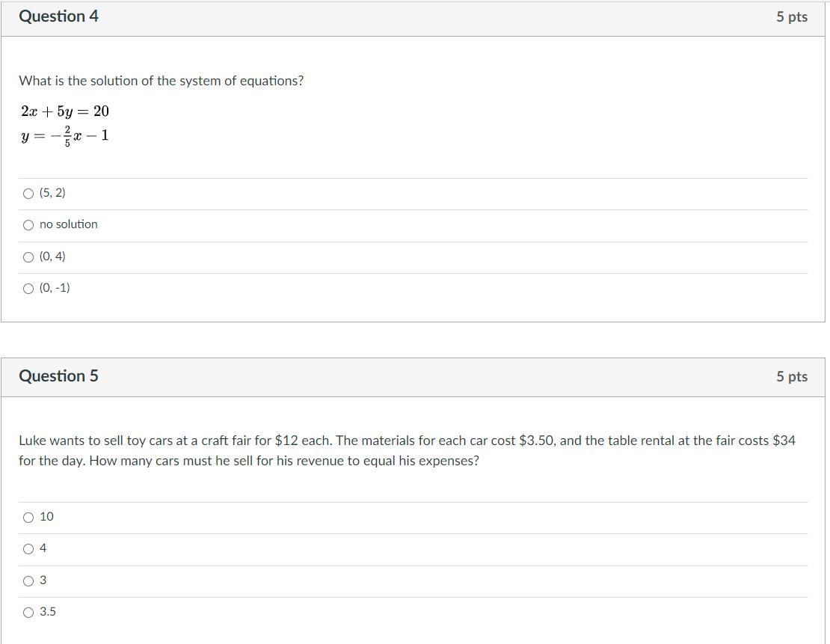The width and height of the screenshot is (830, 644).
Task: Click the '3.5' answer label text
Action: click(48, 612)
